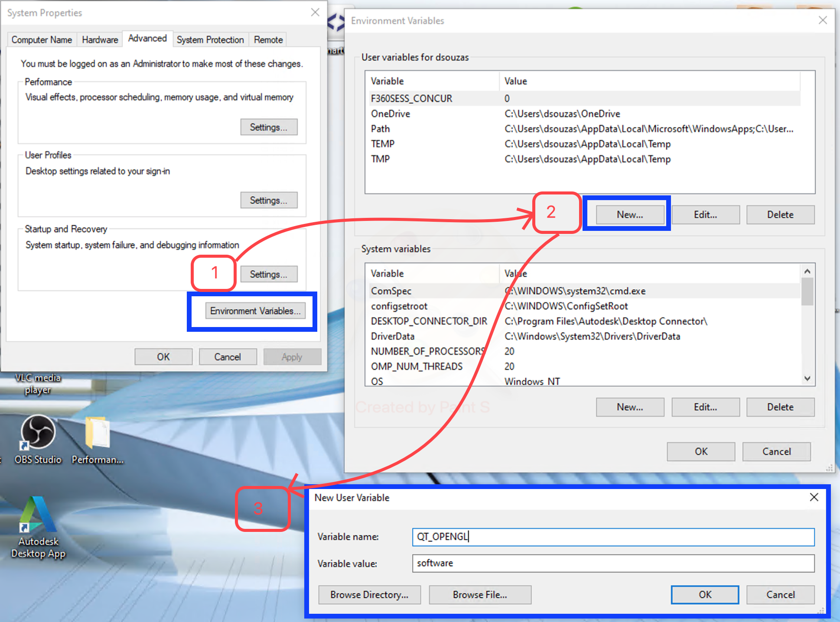Image resolution: width=840 pixels, height=622 pixels.
Task: Select the C:\Users\dsouzas\OneDrive value cell
Action: (x=562, y=113)
